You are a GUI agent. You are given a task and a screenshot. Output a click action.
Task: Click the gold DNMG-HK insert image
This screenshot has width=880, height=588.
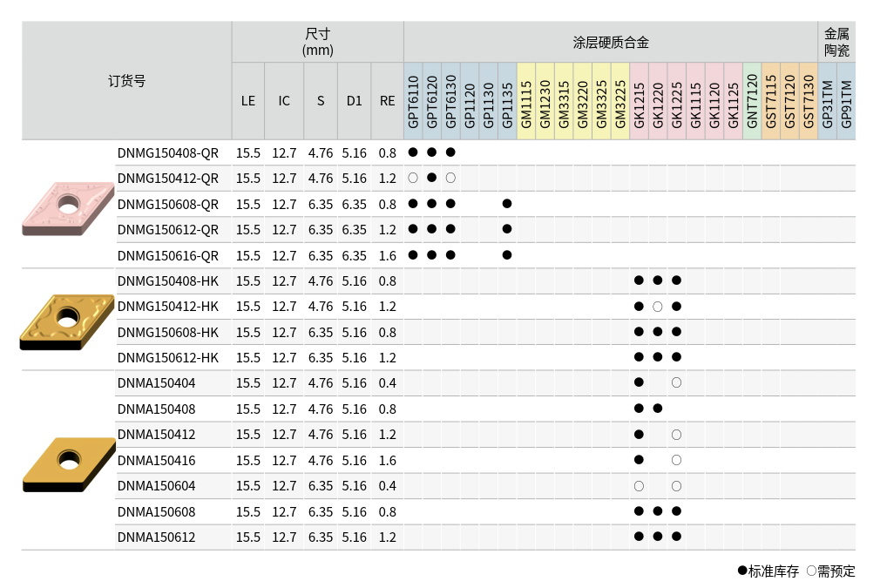click(67, 321)
